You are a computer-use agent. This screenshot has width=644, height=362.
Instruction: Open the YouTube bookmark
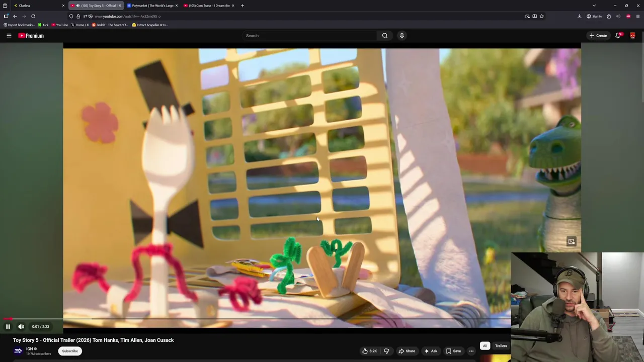[60, 25]
